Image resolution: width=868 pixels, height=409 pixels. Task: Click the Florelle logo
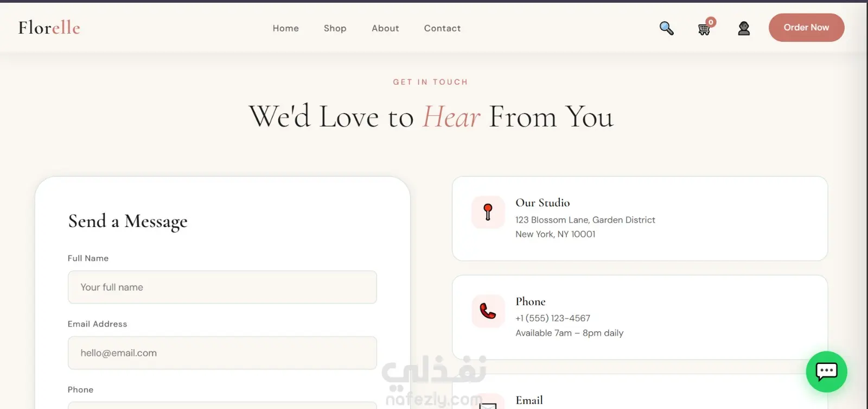coord(49,28)
